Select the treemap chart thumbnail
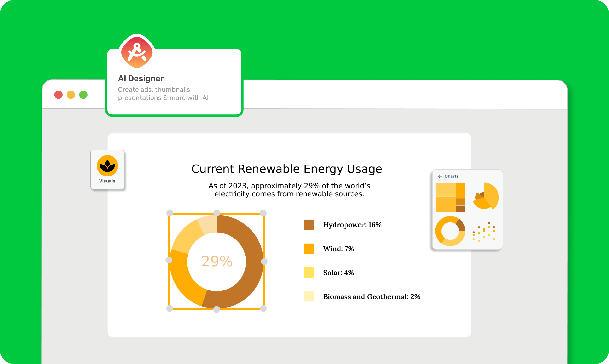The width and height of the screenshot is (609, 364). (x=450, y=197)
